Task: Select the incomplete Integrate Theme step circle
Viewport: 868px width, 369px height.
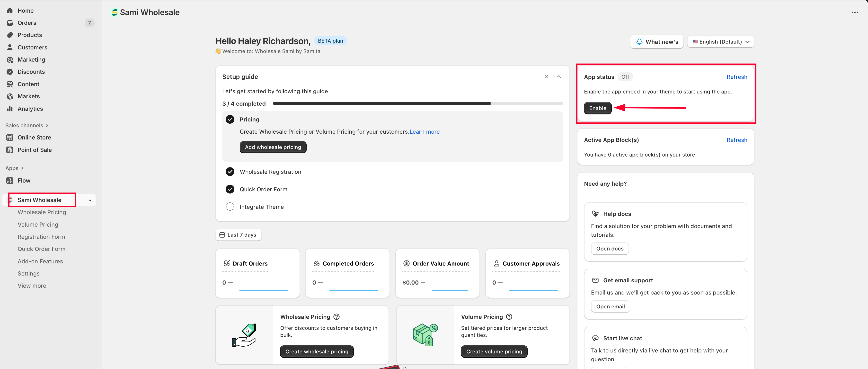Action: click(230, 207)
